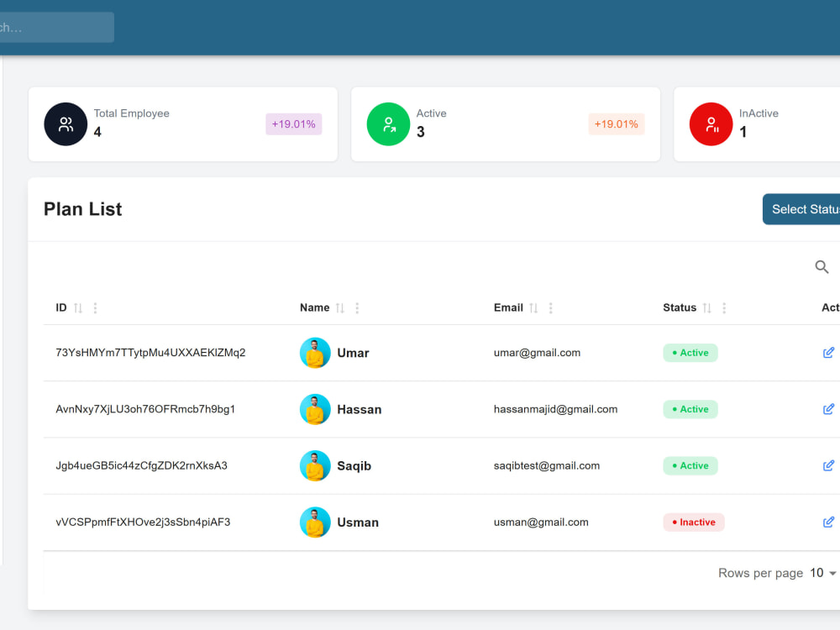Open the table search magnifier icon

pyautogui.click(x=822, y=266)
